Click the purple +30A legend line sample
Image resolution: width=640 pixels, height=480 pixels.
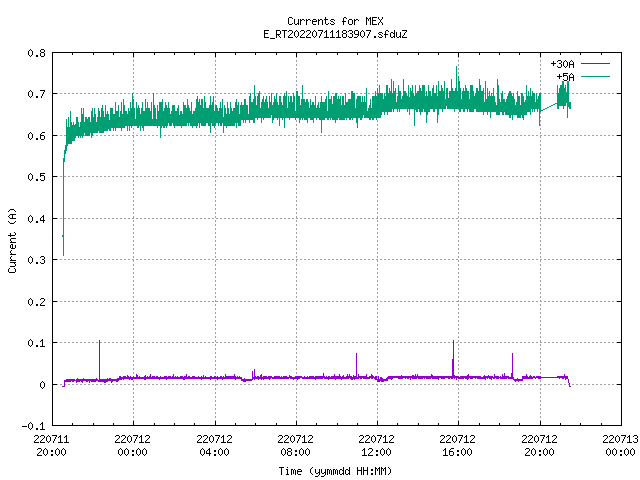point(595,64)
